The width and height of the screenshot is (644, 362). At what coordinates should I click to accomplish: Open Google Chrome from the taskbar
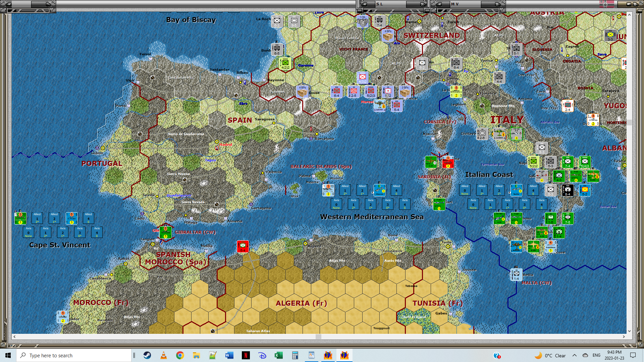click(x=180, y=355)
